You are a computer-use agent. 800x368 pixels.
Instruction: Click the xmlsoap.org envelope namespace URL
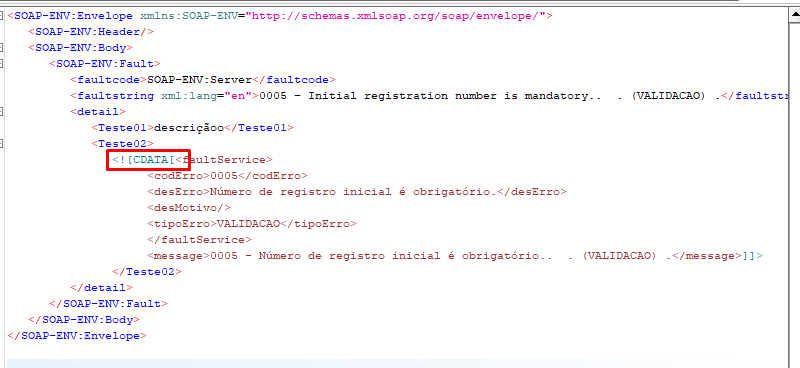point(396,16)
